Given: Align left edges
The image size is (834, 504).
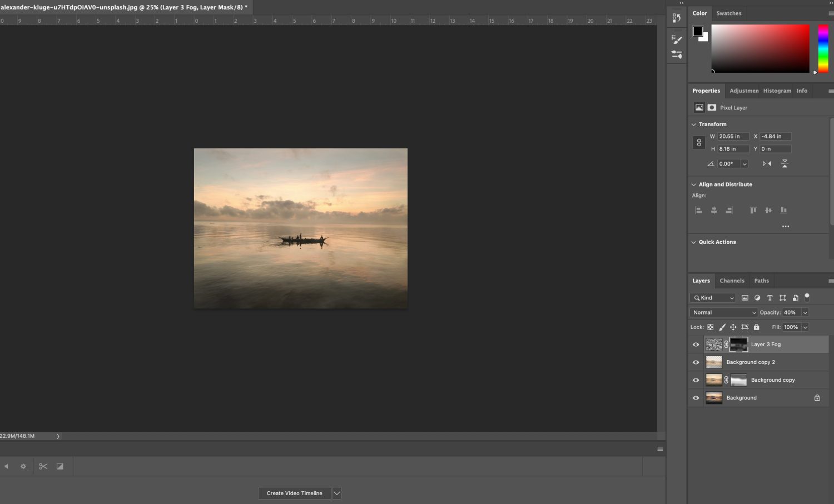Looking at the screenshot, I should pos(699,210).
